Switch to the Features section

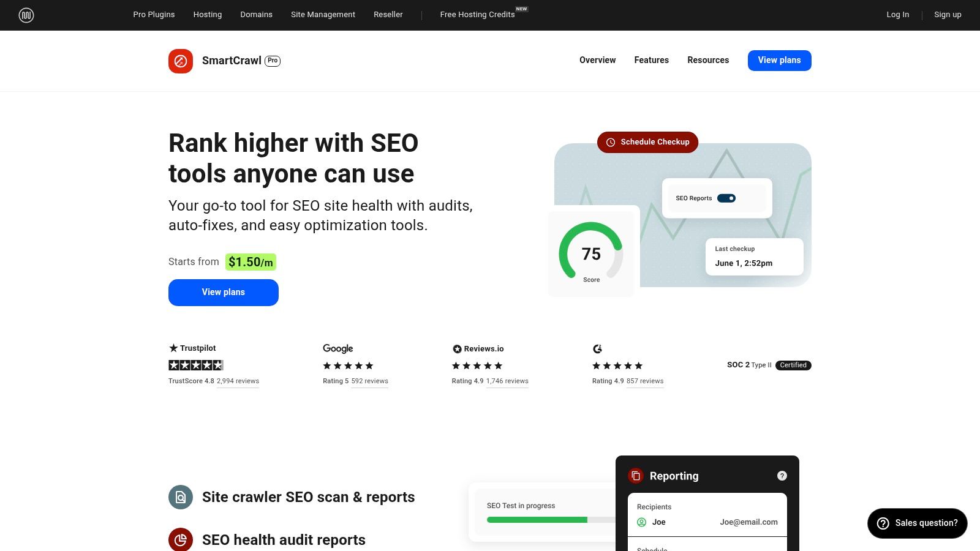tap(651, 60)
